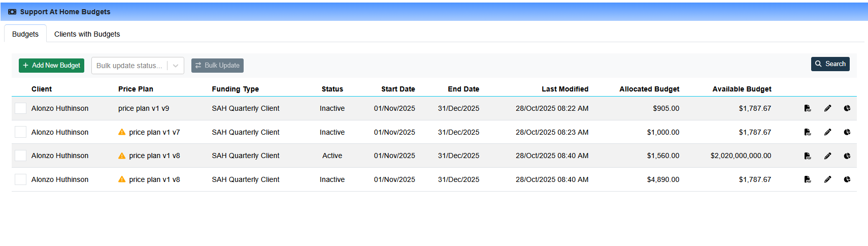Select the Budgets tab
Image resolution: width=868 pixels, height=246 pixels.
25,34
